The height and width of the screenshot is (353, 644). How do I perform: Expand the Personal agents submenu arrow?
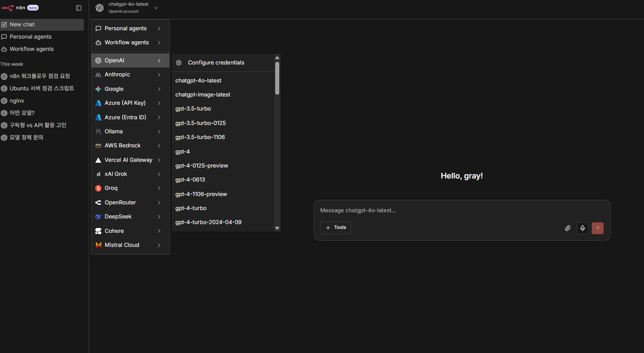click(159, 29)
